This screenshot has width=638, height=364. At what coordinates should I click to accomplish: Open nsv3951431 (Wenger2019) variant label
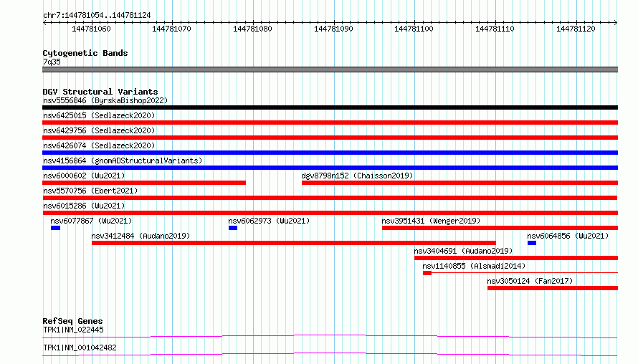click(x=431, y=221)
